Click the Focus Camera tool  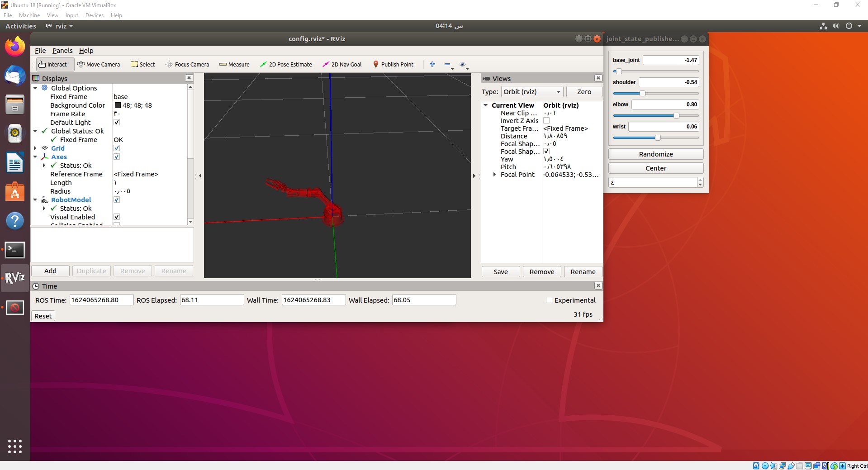point(187,64)
